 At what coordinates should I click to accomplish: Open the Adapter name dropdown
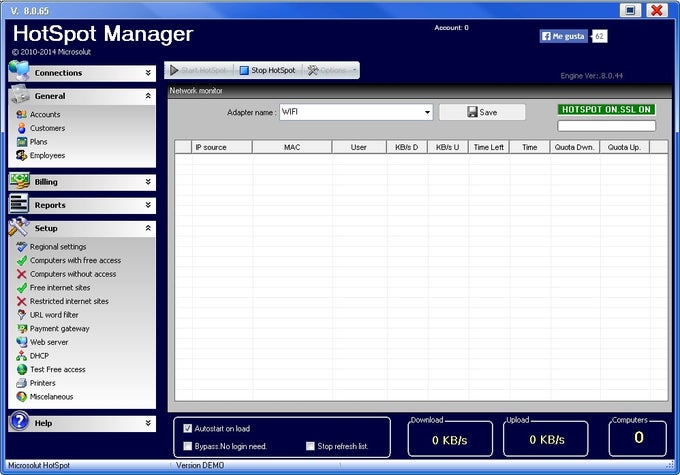point(427,112)
